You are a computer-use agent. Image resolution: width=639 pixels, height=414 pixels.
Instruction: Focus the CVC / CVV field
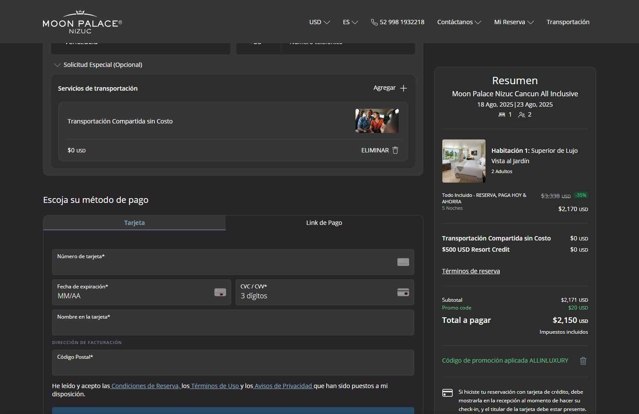pos(325,292)
